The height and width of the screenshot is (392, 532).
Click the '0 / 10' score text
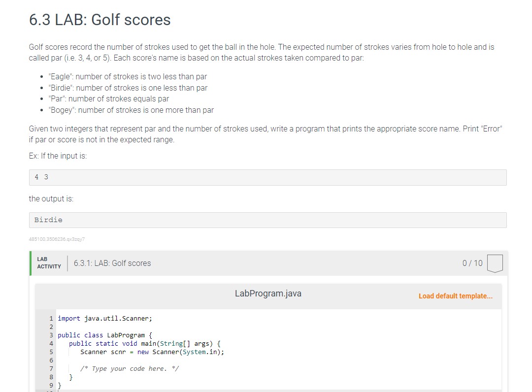472,263
